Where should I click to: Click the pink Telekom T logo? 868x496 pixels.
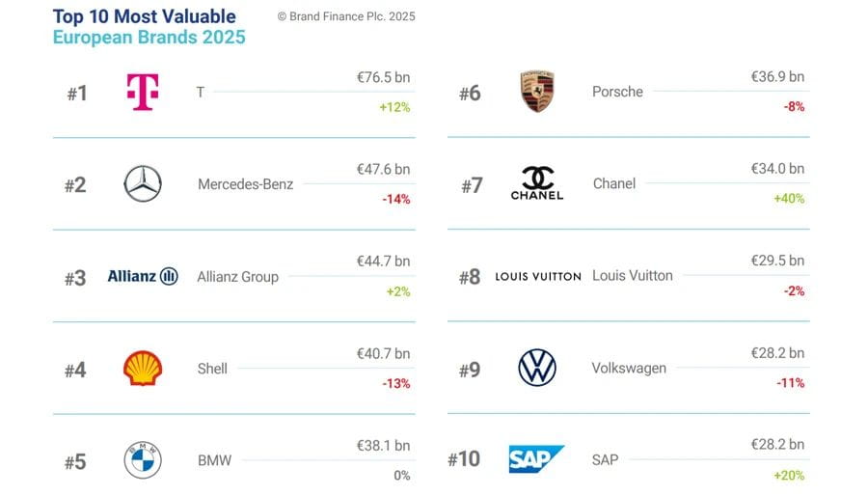coord(143,93)
